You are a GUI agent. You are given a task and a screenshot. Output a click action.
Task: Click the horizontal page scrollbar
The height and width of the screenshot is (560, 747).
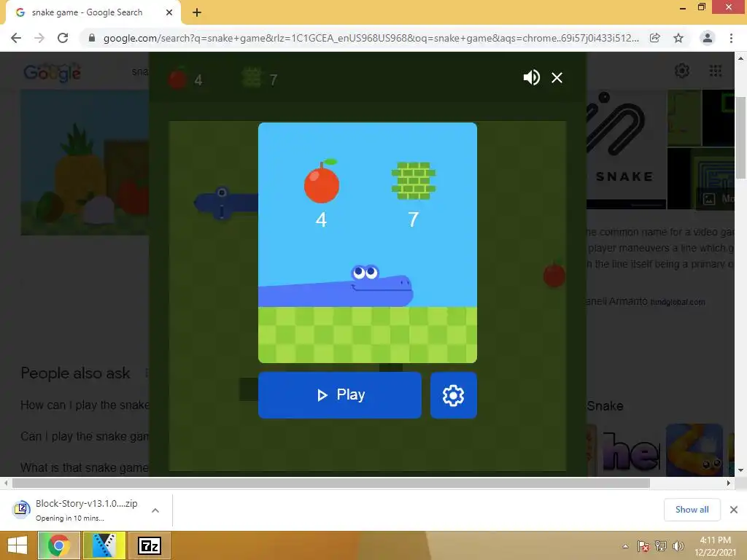click(x=331, y=483)
